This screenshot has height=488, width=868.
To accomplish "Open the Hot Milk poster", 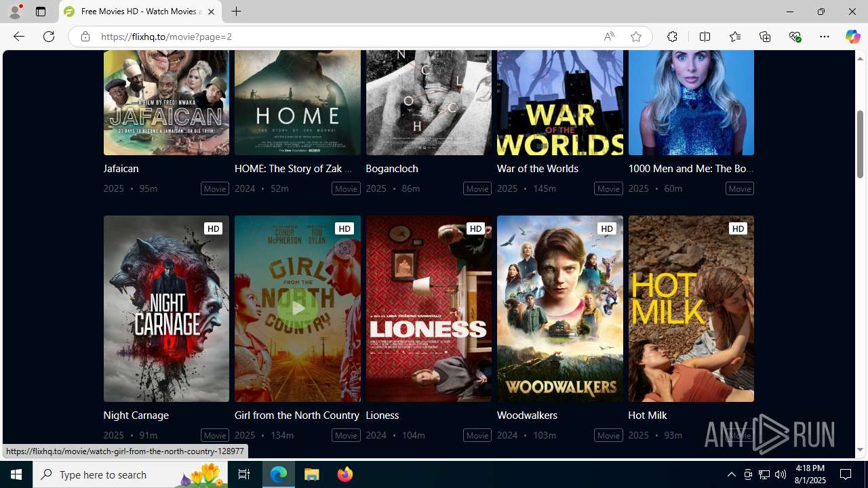I will (691, 308).
